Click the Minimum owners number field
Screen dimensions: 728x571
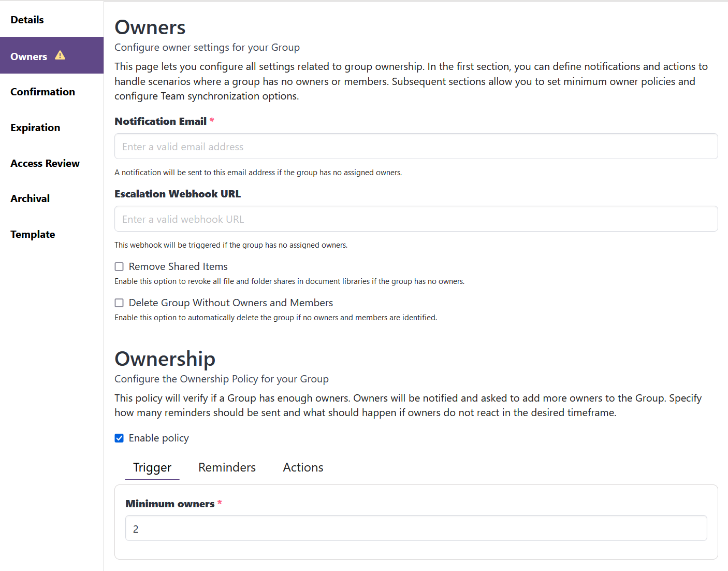click(x=416, y=529)
